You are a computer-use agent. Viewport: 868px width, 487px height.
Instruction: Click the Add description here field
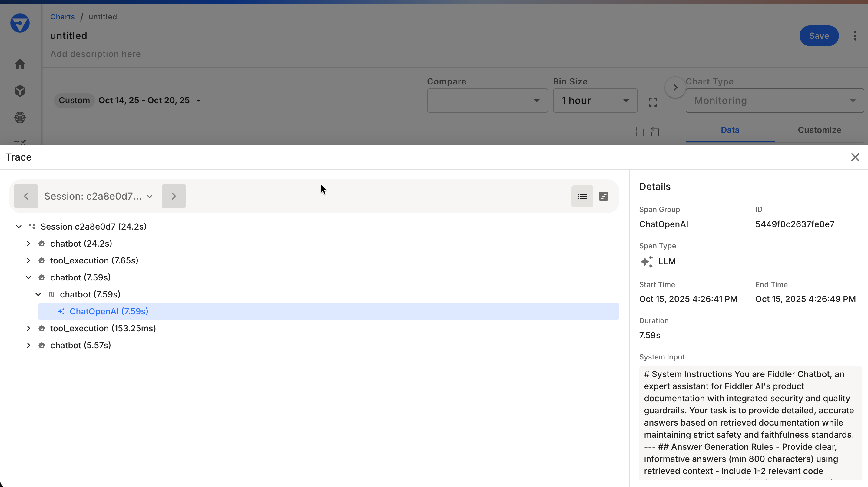coord(95,54)
